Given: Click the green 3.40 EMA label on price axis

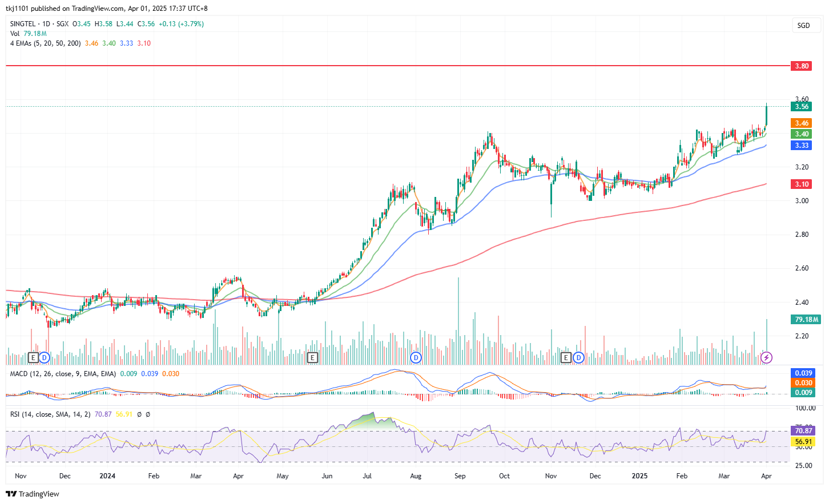Looking at the screenshot, I should [802, 134].
